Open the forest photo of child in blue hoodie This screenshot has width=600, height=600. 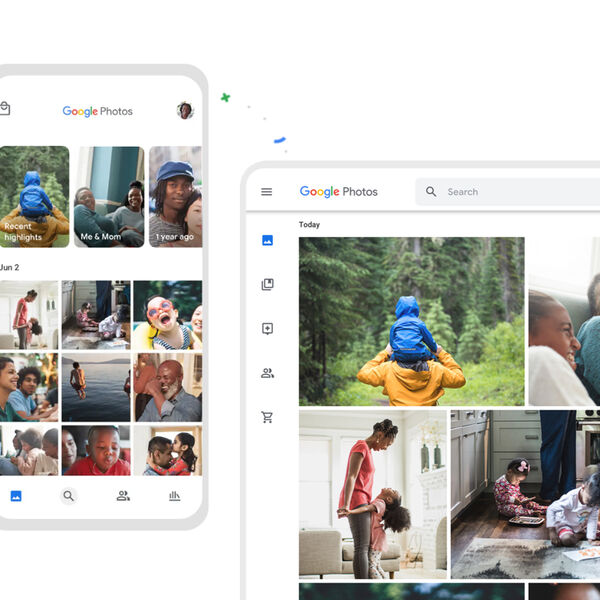pyautogui.click(x=411, y=321)
